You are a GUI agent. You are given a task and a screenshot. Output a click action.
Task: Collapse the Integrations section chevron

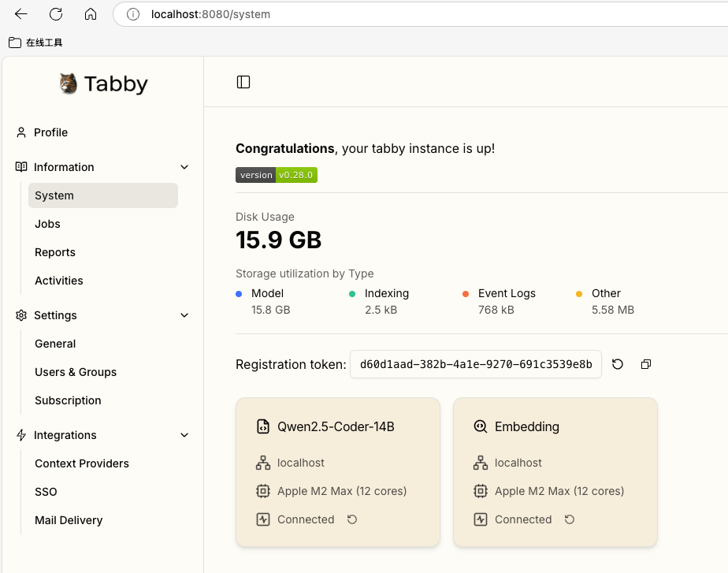tap(184, 435)
